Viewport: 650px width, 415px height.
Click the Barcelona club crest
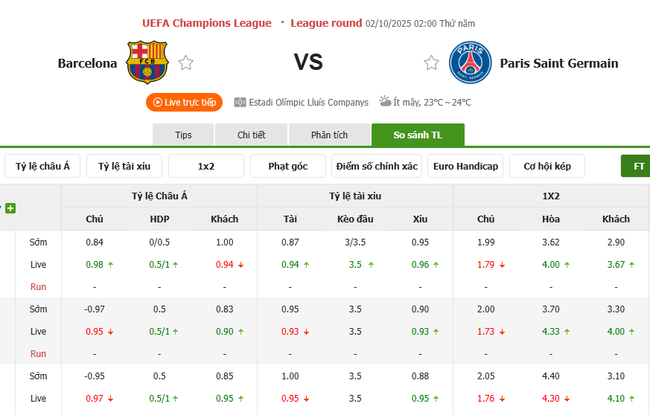pos(148,62)
